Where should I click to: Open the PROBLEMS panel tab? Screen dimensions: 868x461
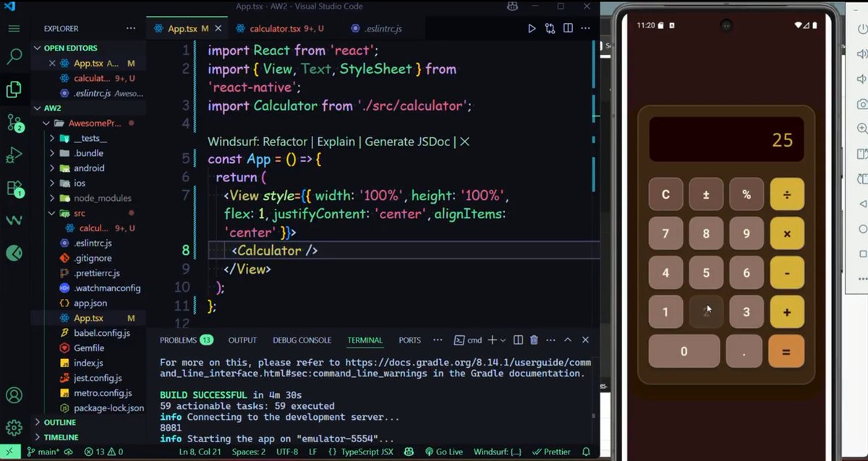point(186,340)
